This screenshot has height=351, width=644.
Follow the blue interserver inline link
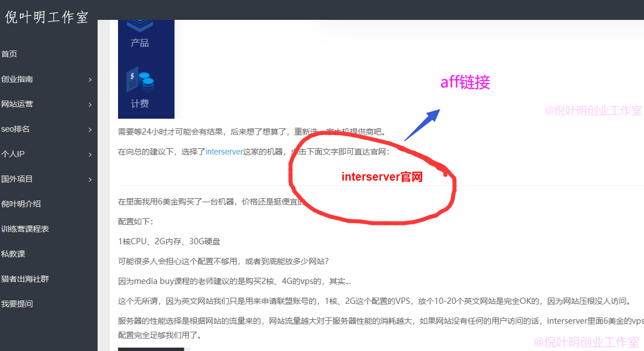click(224, 152)
